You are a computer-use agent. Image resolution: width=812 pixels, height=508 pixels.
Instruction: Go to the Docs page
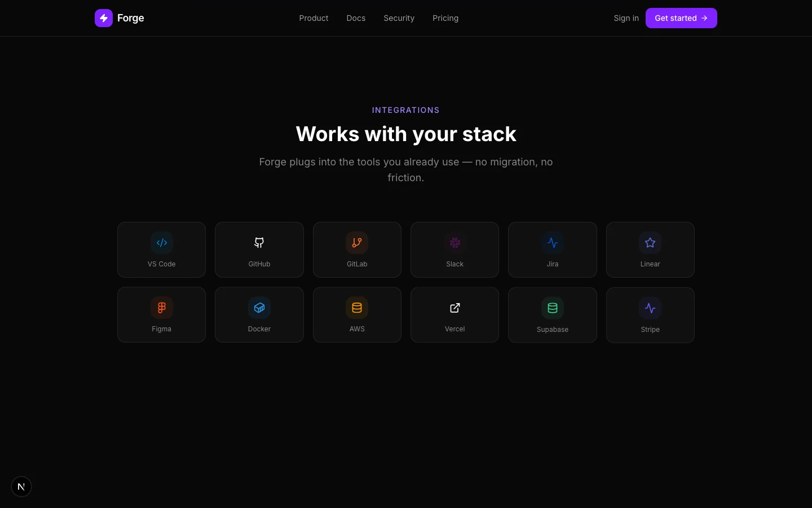[356, 18]
